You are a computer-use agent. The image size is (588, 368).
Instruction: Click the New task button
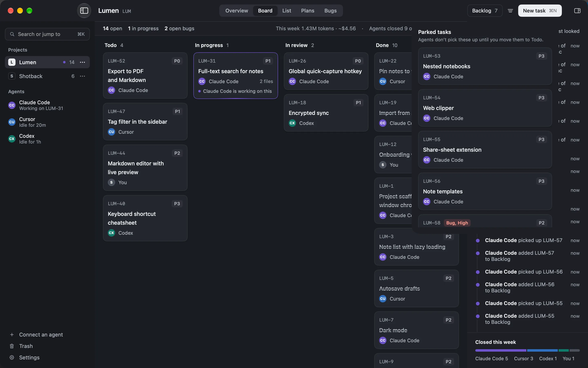tap(540, 11)
